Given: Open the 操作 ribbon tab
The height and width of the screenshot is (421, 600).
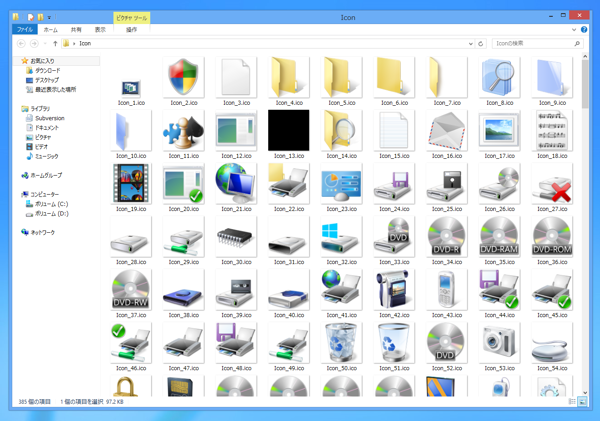Looking at the screenshot, I should tap(131, 29).
